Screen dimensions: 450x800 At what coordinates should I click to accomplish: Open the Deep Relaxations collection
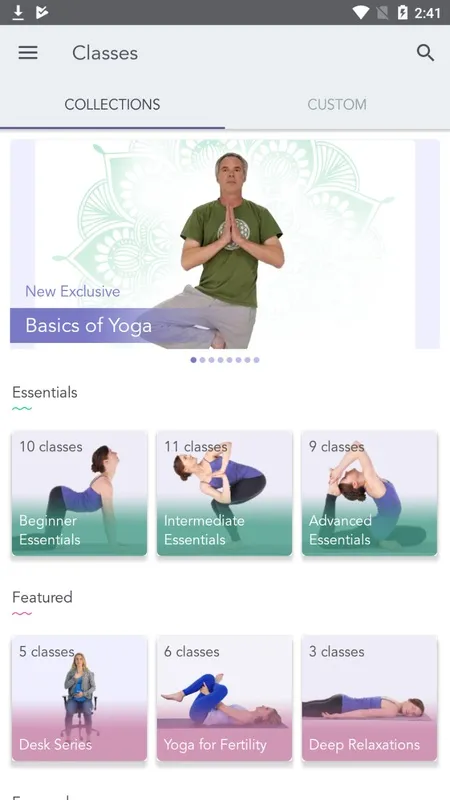pos(369,698)
